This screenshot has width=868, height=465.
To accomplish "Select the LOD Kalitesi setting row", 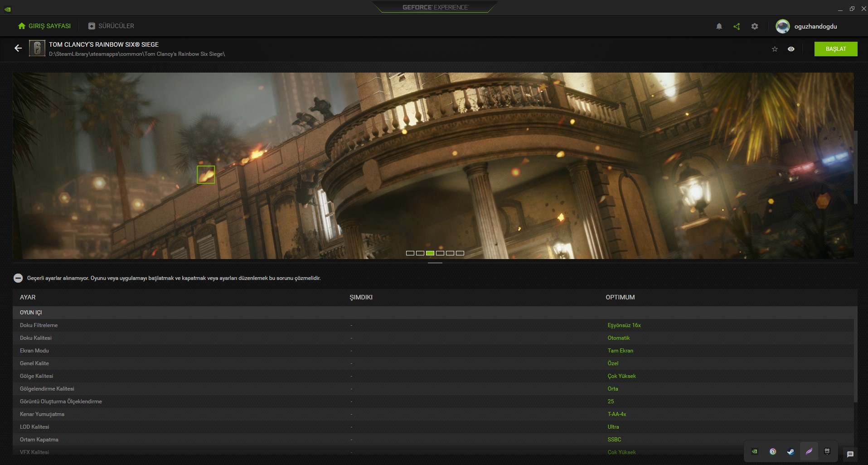I will point(433,427).
